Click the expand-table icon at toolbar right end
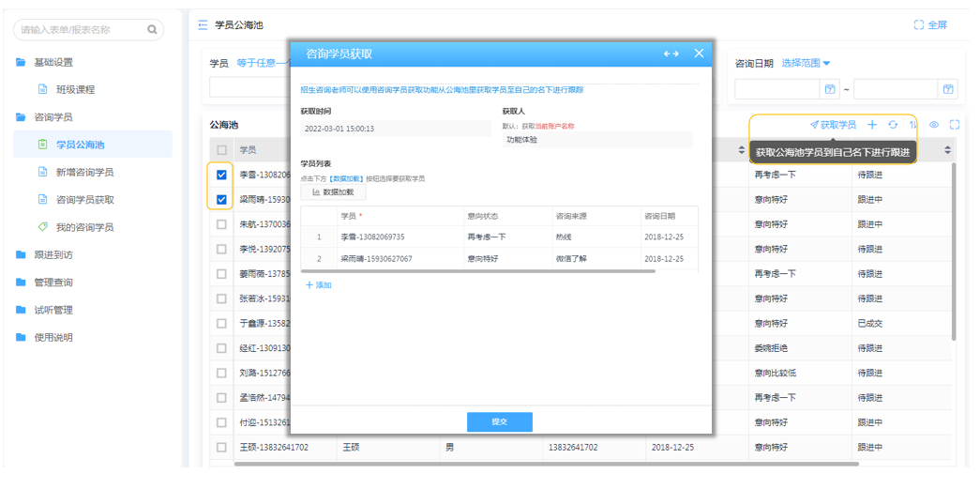Image resolution: width=980 pixels, height=489 pixels. (955, 125)
